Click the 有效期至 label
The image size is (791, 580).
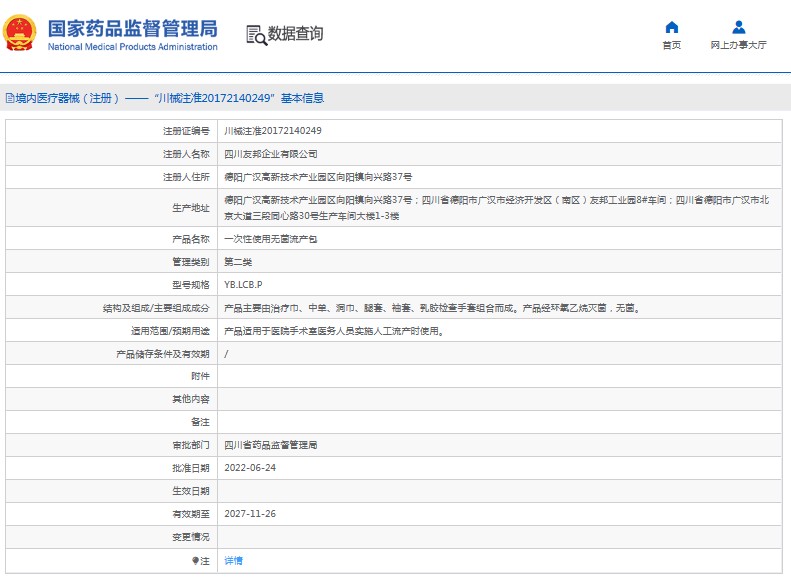[191, 514]
